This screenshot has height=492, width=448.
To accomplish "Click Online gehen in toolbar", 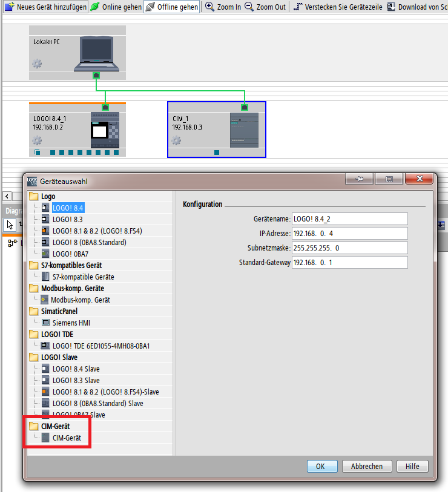I will (x=116, y=7).
